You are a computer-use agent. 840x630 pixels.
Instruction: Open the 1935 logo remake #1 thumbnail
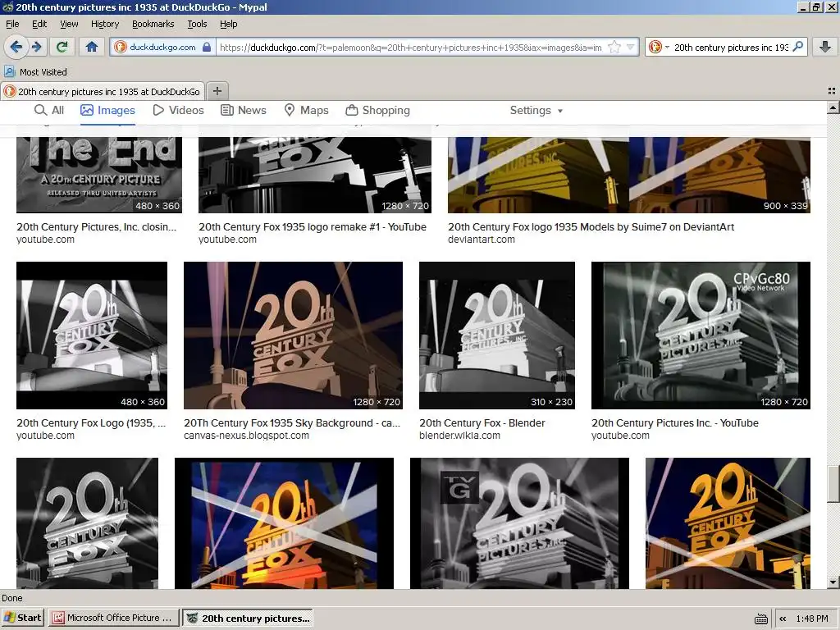pos(315,176)
